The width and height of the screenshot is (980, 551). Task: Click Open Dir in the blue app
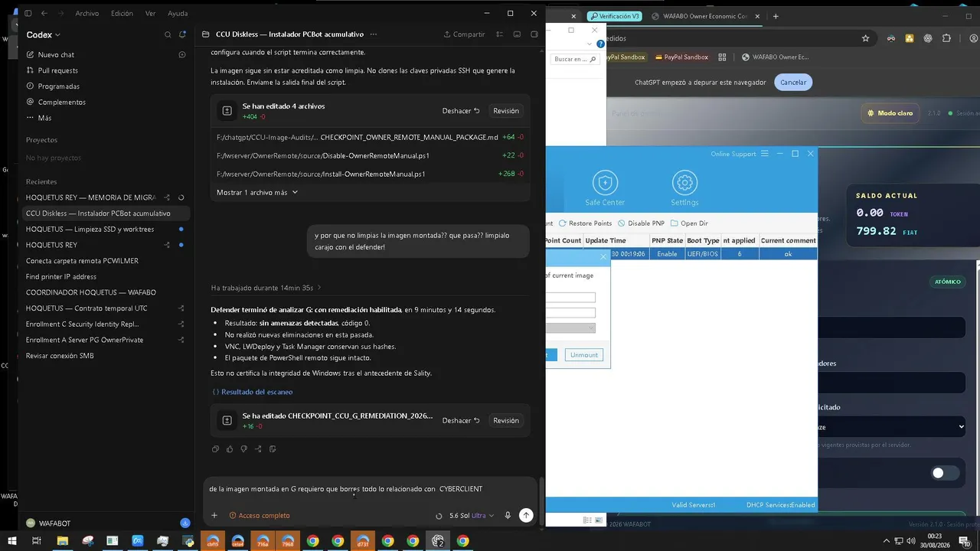689,223
